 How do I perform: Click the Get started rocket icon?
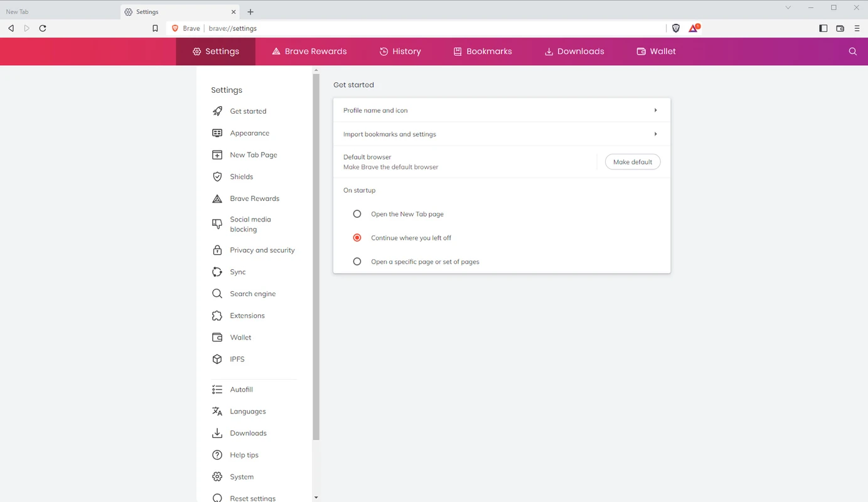point(217,111)
